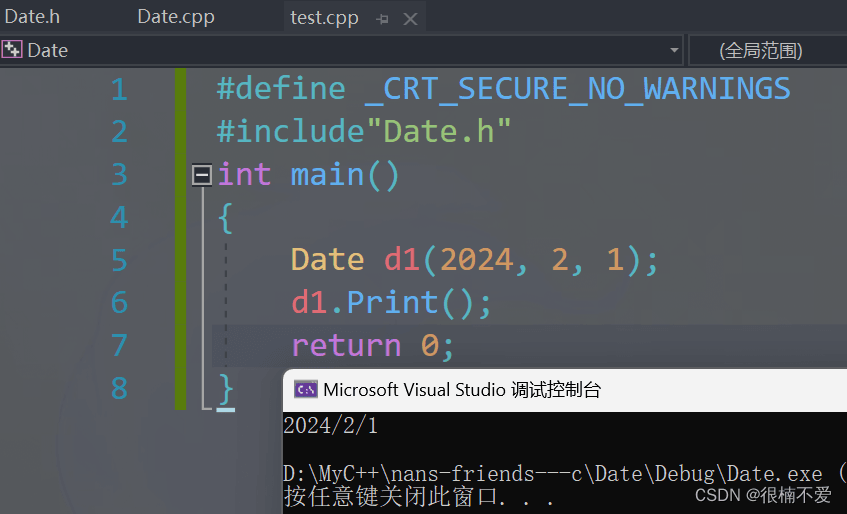Click the debug console window icon
847x514 pixels.
306,389
